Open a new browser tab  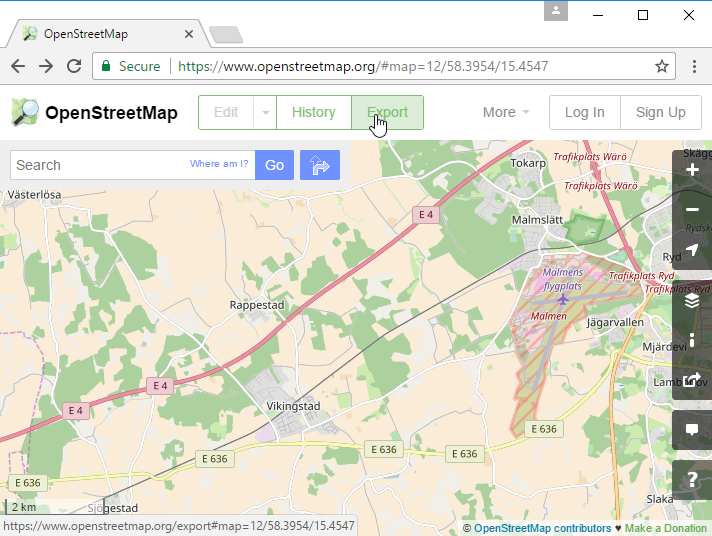226,35
